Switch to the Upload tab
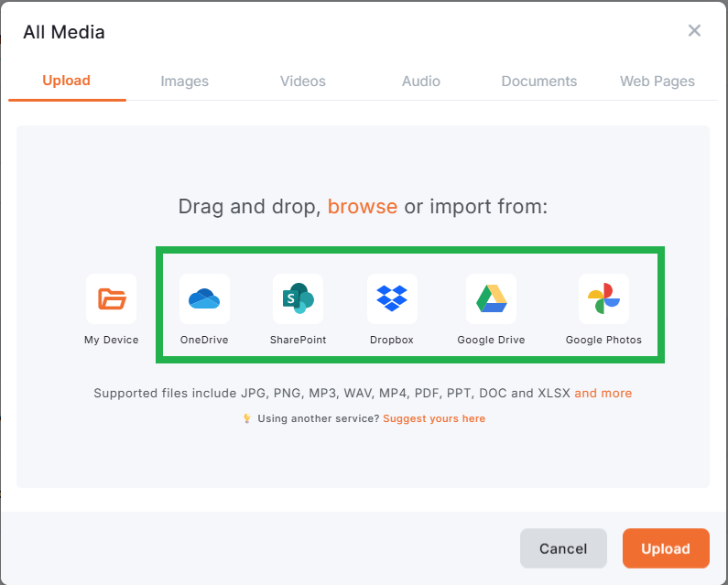This screenshot has width=728, height=585. [x=67, y=81]
